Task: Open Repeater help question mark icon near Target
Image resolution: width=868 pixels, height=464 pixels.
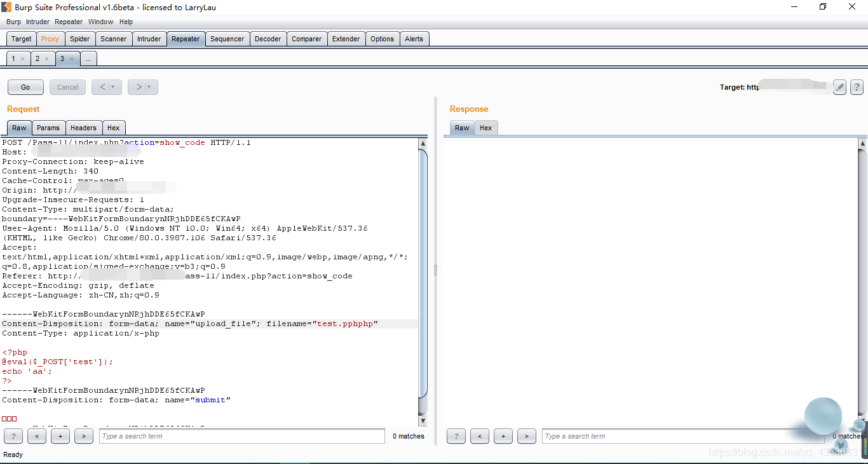Action: coord(857,87)
